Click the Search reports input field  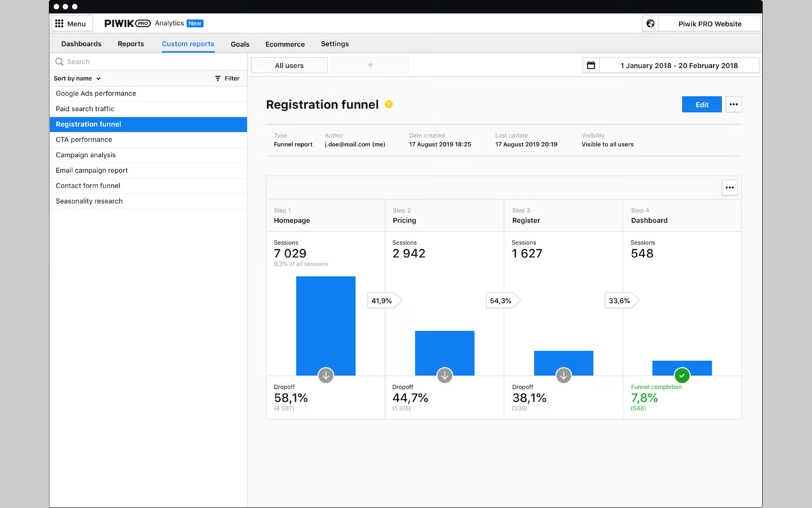tap(148, 62)
